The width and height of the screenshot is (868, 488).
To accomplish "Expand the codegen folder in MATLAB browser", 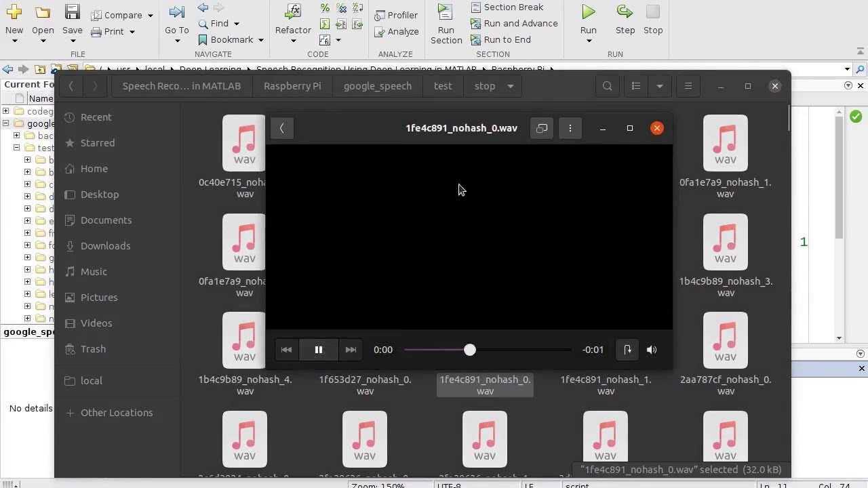I will (5, 111).
